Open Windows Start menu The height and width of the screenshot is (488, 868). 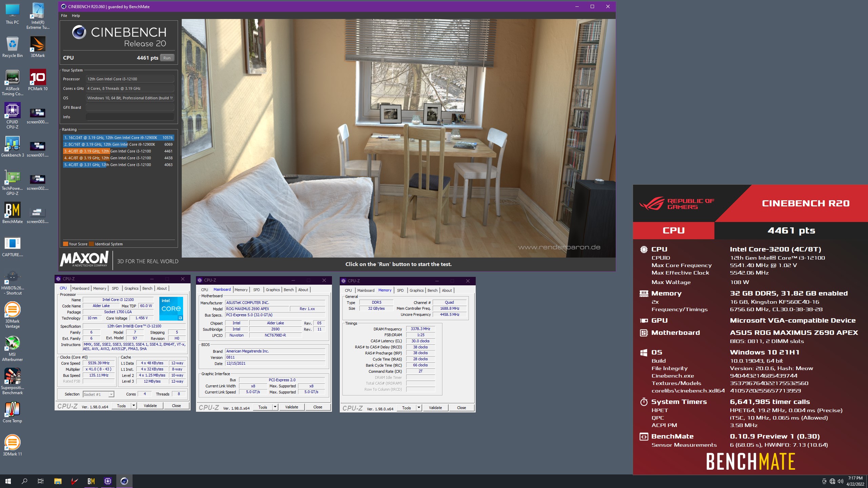(8, 481)
